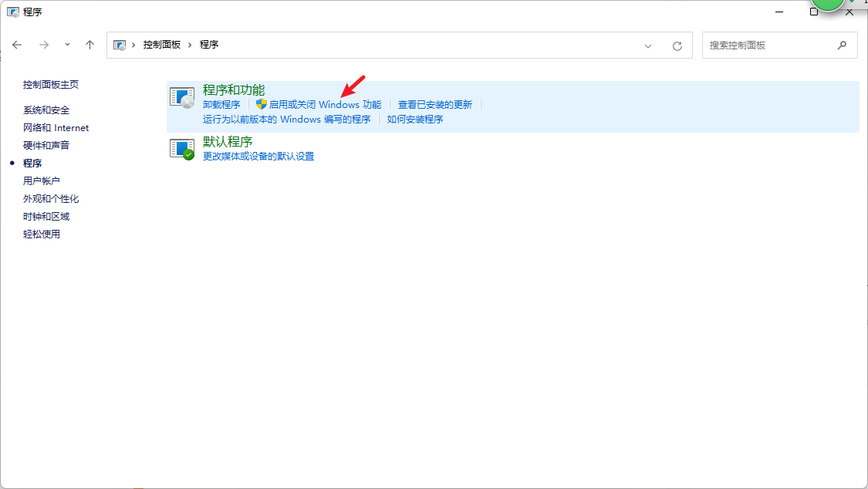Click the 默认程序 icon
Screen dimensions: 868x489
point(182,150)
